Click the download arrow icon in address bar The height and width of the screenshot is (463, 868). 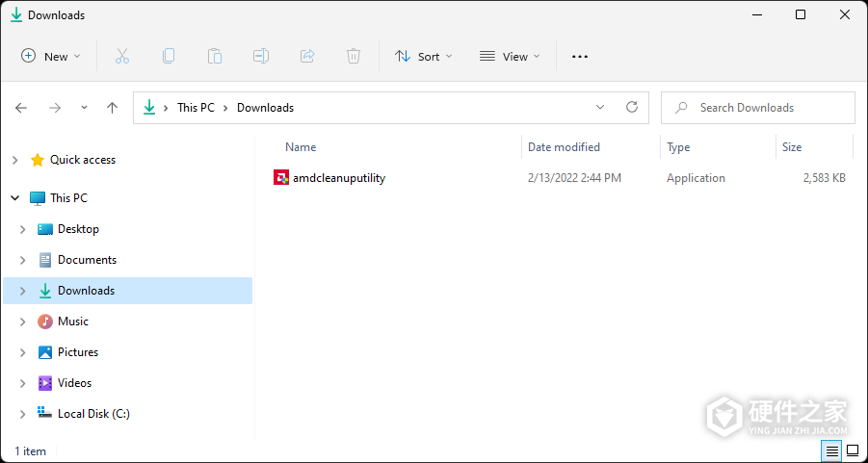(x=149, y=108)
